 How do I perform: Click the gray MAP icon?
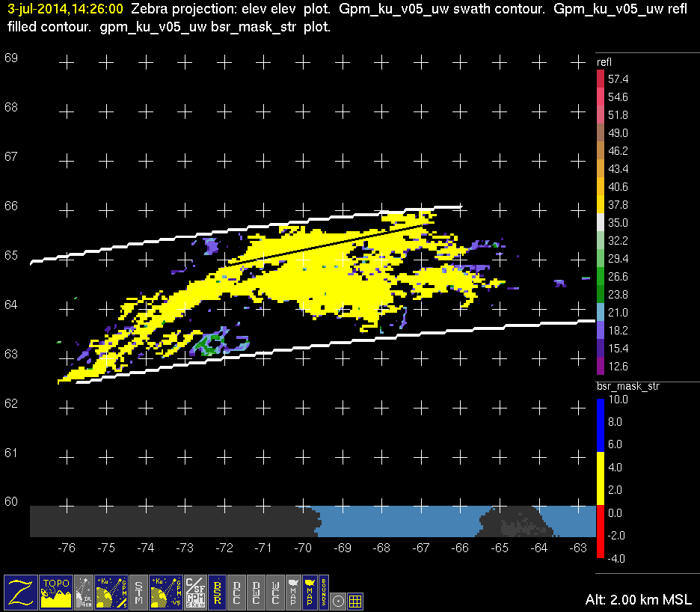coord(292,592)
